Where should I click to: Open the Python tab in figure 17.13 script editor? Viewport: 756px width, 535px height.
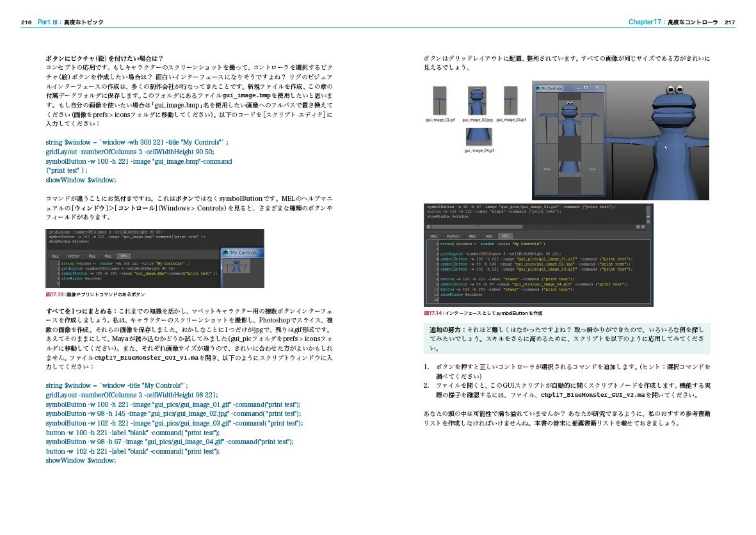[73, 257]
